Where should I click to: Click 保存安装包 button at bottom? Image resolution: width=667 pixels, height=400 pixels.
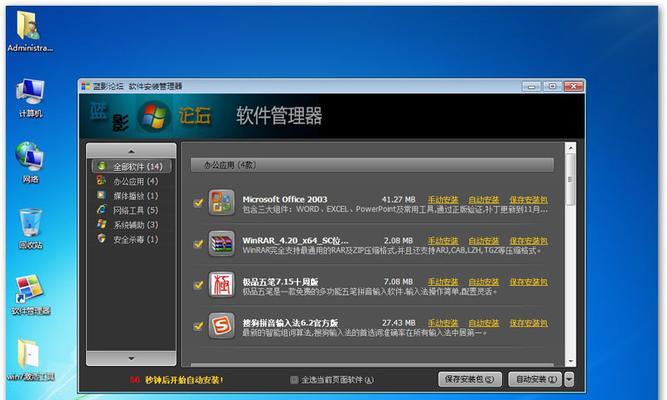(470, 379)
